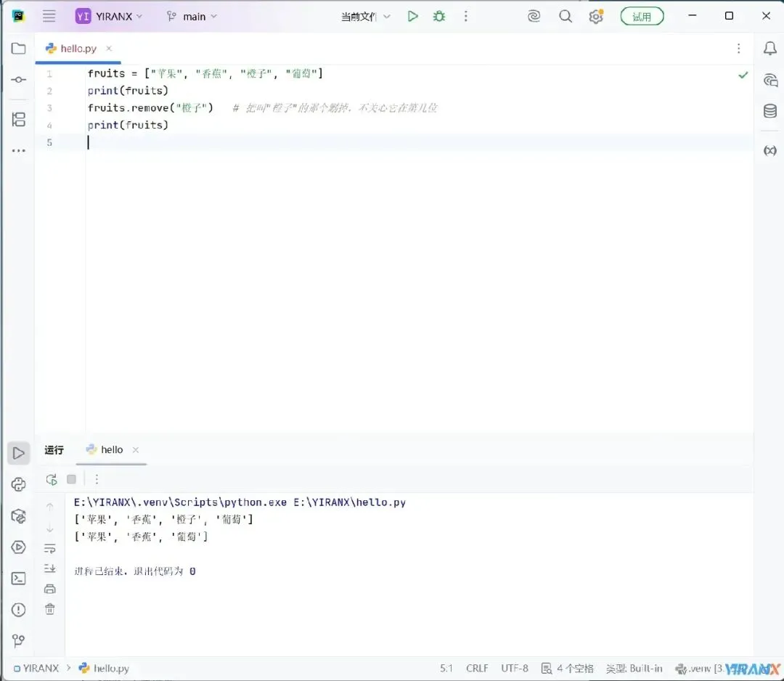The height and width of the screenshot is (681, 784).
Task: Click the python.exe command line in console
Action: click(240, 502)
